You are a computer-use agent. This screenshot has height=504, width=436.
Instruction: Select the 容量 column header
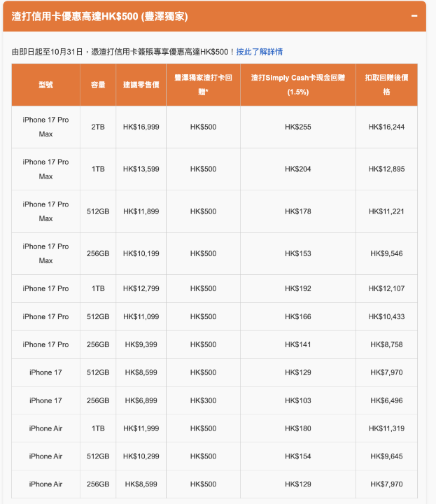(98, 85)
